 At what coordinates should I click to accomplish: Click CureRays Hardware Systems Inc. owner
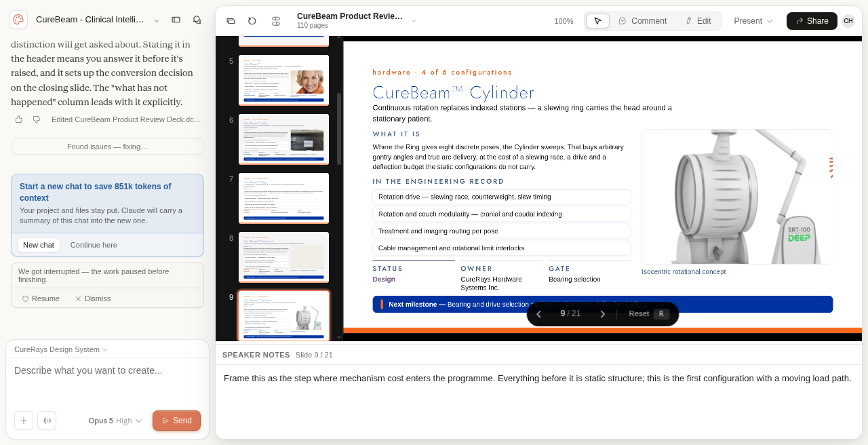point(491,284)
